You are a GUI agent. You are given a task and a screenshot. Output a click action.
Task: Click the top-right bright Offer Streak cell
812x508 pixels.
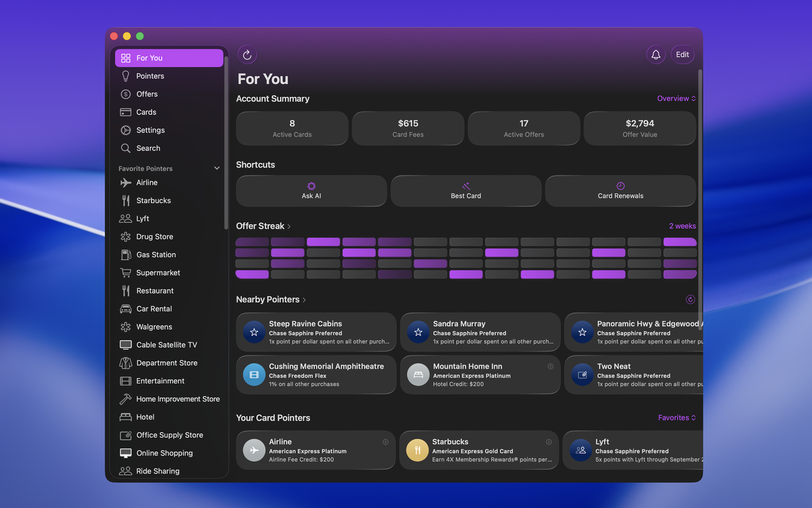[680, 242]
